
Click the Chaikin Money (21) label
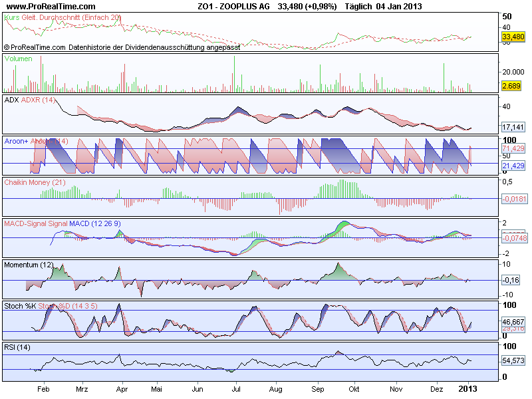[35, 182]
